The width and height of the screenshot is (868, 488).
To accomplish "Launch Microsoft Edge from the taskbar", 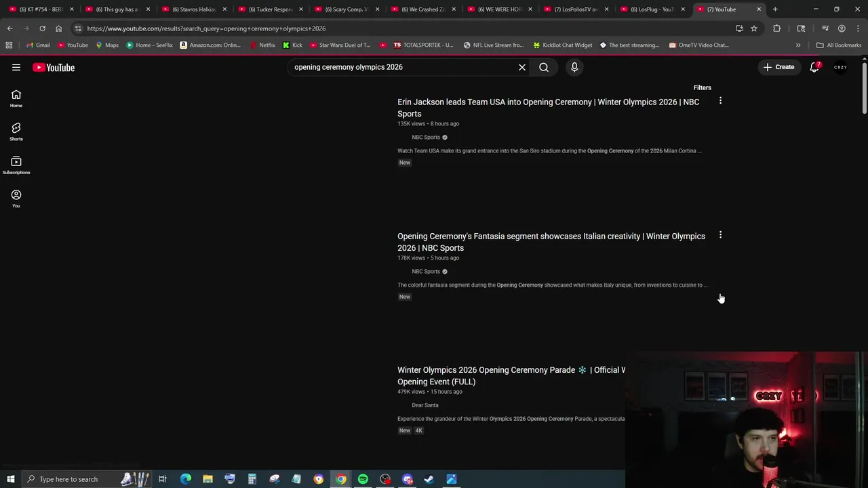I will 185,479.
